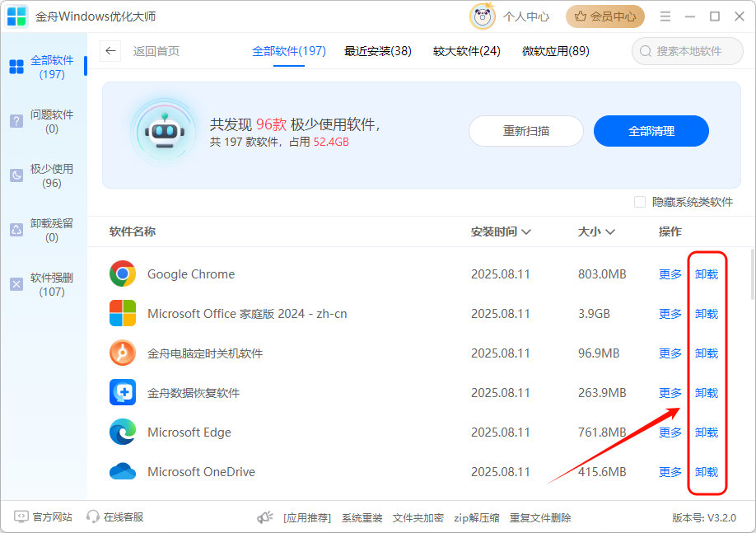This screenshot has height=533, width=756.
Task: Click 重复文件删除 footer link
Action: pyautogui.click(x=540, y=518)
